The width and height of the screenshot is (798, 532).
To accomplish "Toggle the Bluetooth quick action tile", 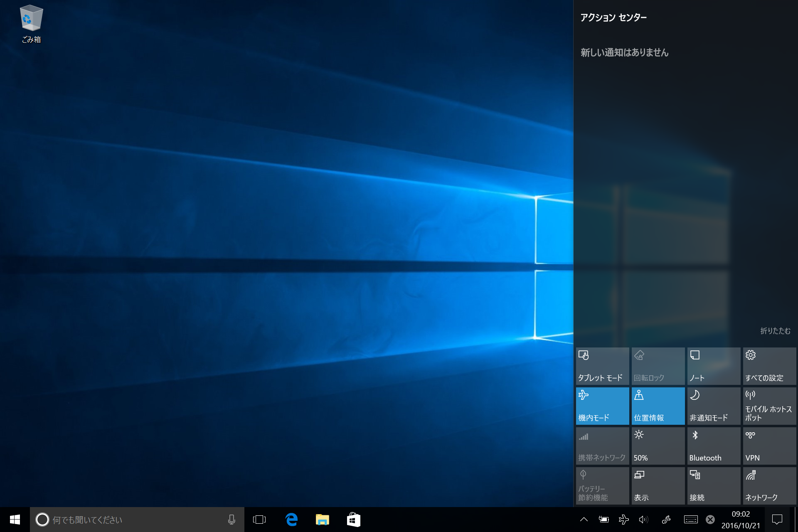I will pyautogui.click(x=714, y=446).
